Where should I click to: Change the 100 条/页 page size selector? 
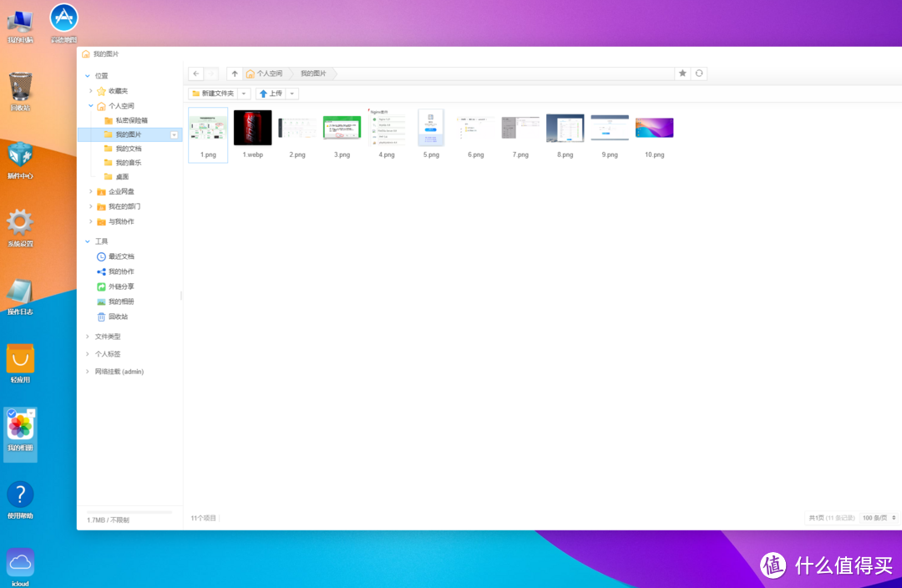879,518
